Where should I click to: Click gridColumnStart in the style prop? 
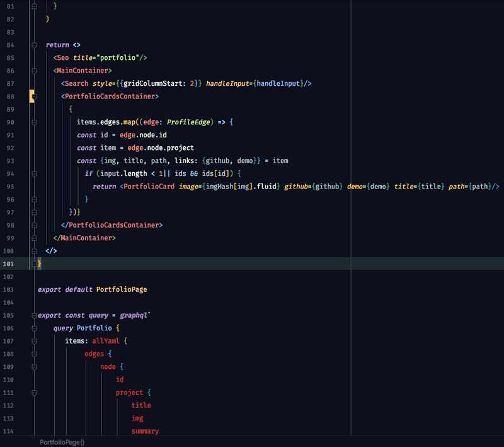pyautogui.click(x=153, y=84)
